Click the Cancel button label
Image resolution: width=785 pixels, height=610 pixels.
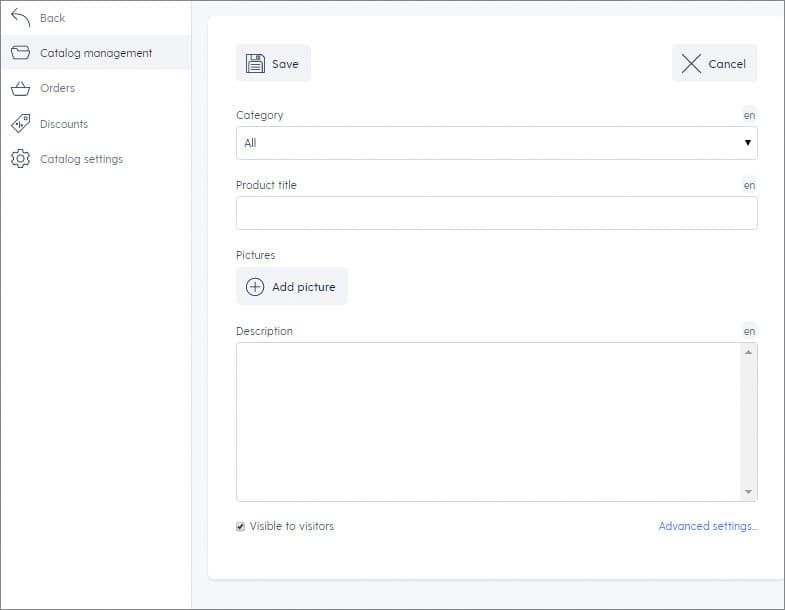pos(727,64)
